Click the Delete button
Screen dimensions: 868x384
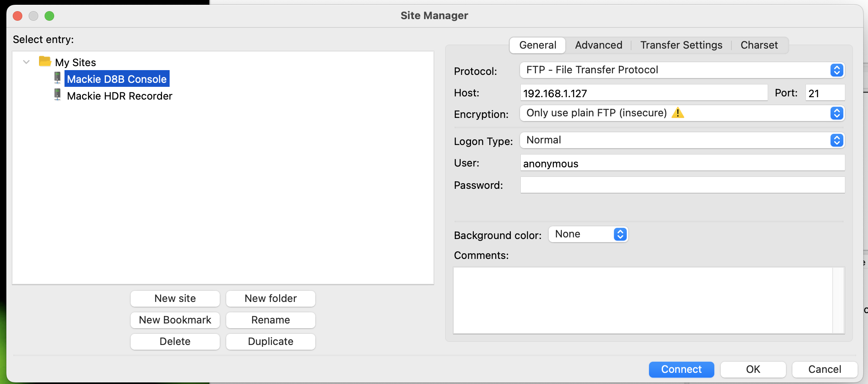click(x=175, y=342)
